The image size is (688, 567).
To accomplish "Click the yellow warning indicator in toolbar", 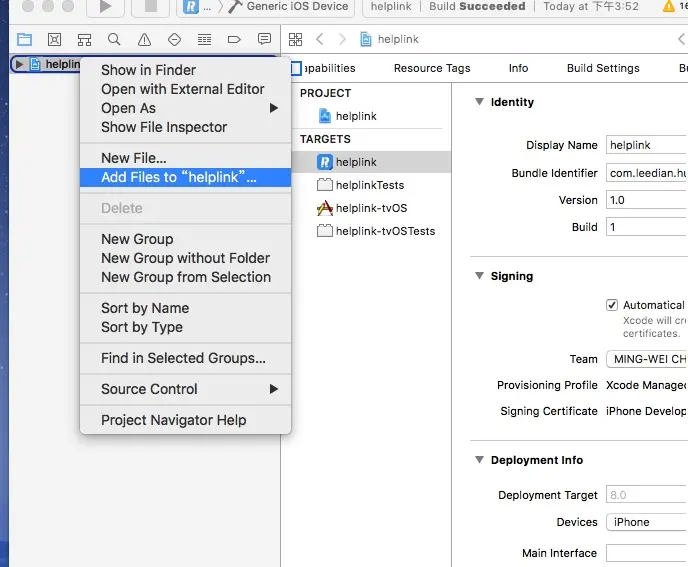I will (x=669, y=6).
